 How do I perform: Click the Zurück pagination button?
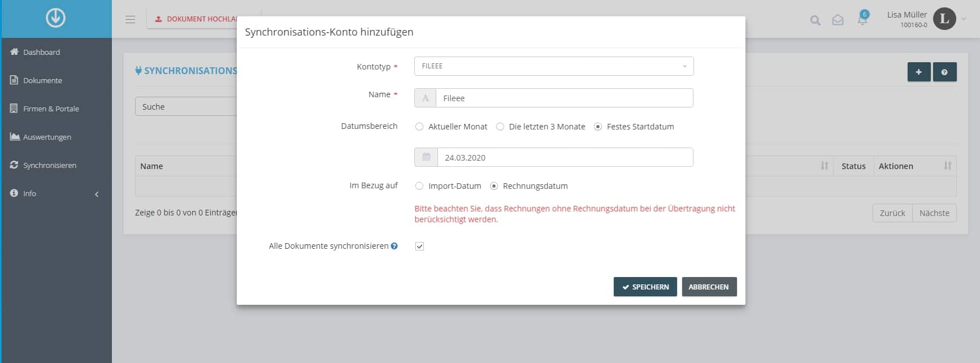(892, 213)
